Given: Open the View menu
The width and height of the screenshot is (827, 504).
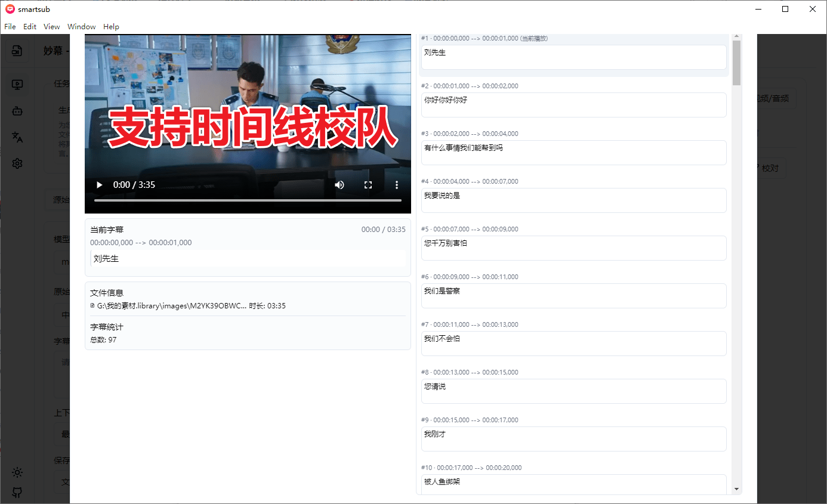Looking at the screenshot, I should (x=51, y=26).
